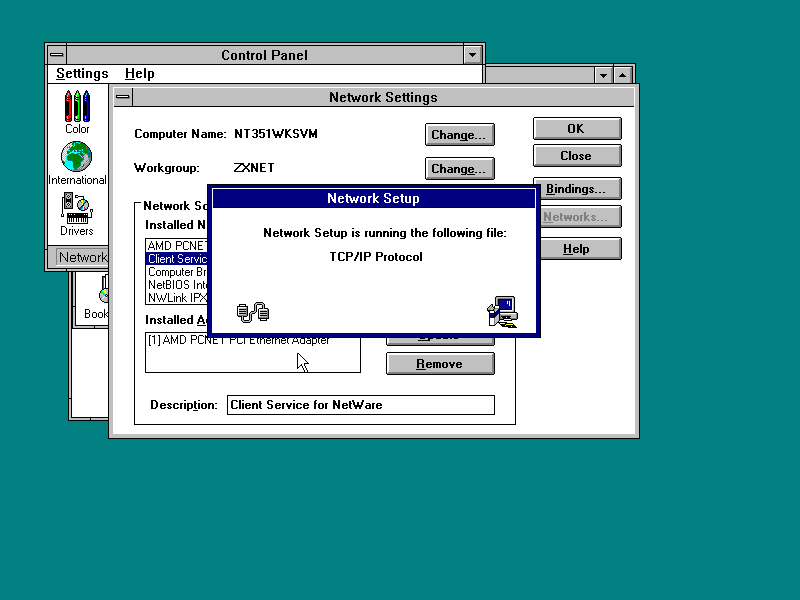Open the Settings menu in Control Panel
Image resolution: width=800 pixels, height=600 pixels.
click(82, 73)
